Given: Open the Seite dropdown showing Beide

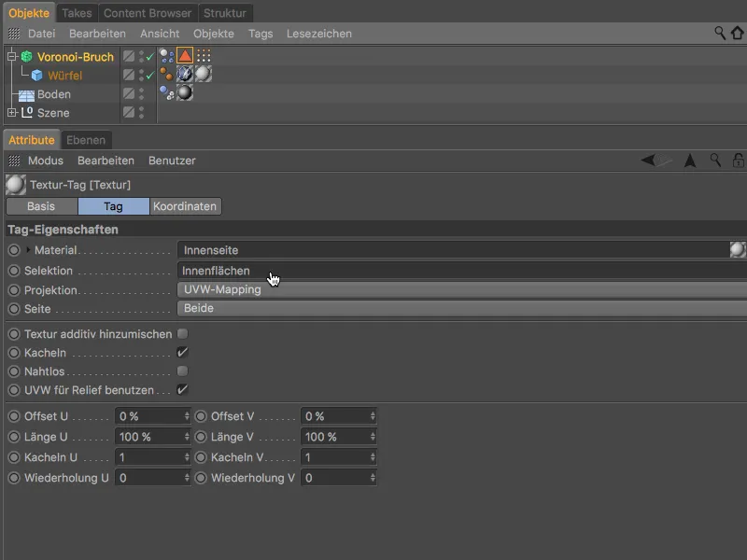Looking at the screenshot, I should [x=462, y=308].
